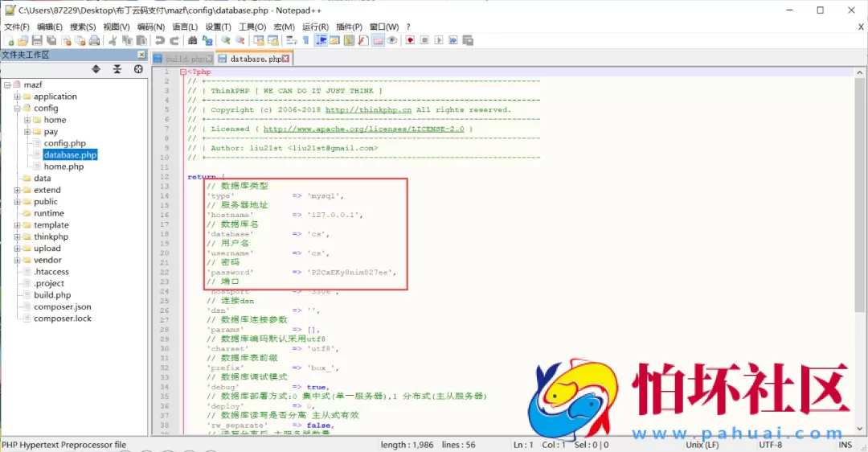Collapse the PHP code fold marker on line 1
The height and width of the screenshot is (452, 868).
pyautogui.click(x=183, y=72)
